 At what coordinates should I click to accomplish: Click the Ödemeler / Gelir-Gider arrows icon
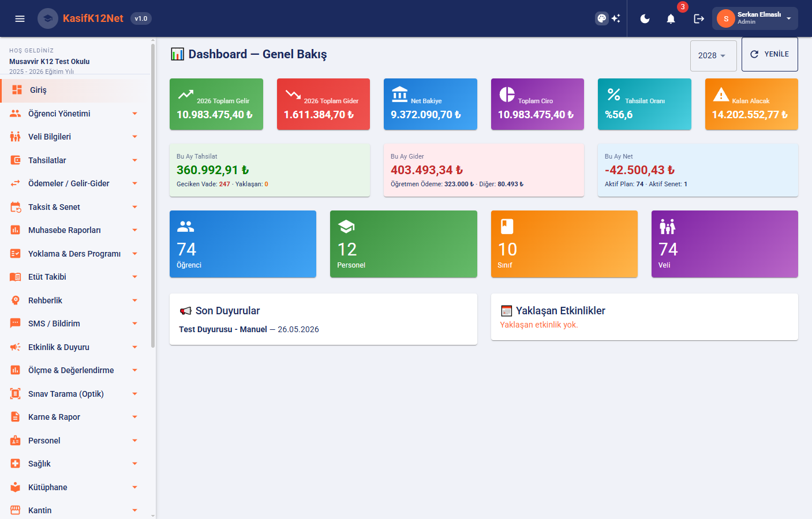point(16,183)
